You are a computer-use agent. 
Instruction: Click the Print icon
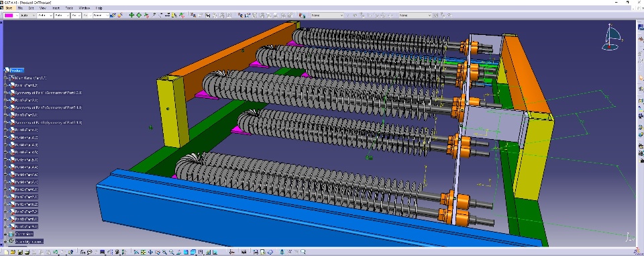27,252
